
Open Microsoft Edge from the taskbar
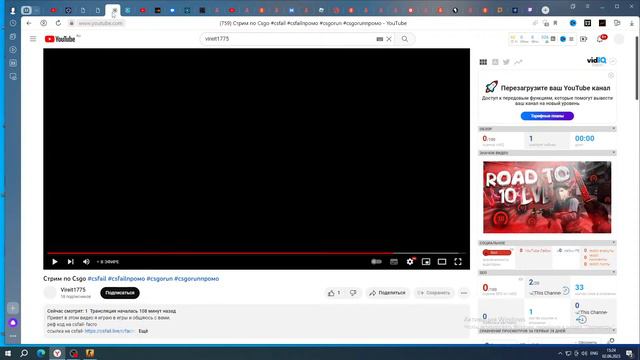tap(41, 353)
